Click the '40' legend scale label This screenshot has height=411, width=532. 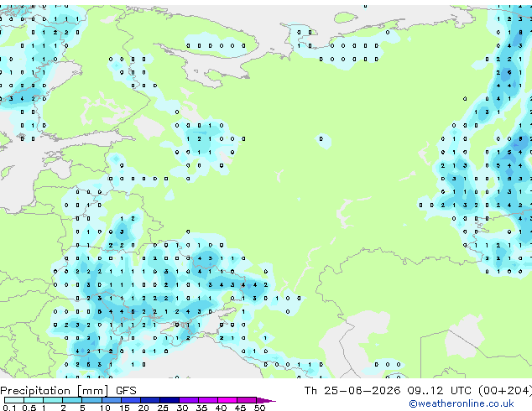[221, 408]
